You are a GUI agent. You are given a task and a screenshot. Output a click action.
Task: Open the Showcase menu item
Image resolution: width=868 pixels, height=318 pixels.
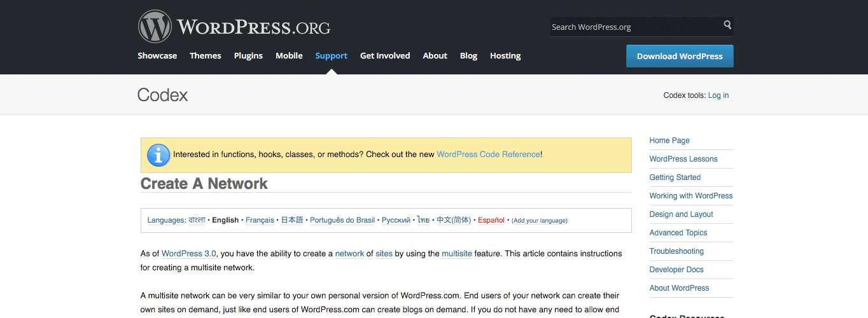[x=157, y=56]
